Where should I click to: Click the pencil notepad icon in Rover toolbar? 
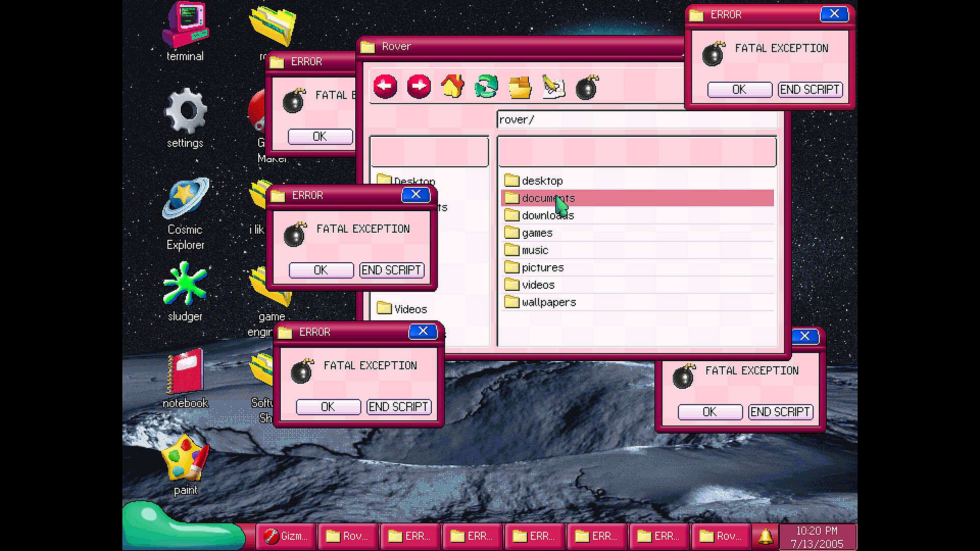[553, 87]
